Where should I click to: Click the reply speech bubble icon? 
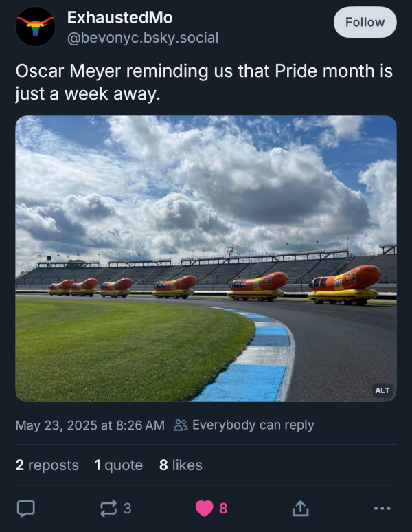point(25,508)
